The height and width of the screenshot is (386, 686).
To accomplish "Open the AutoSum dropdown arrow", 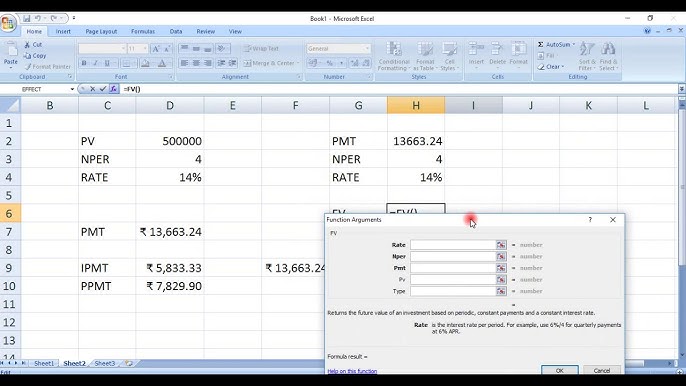I will pos(574,45).
